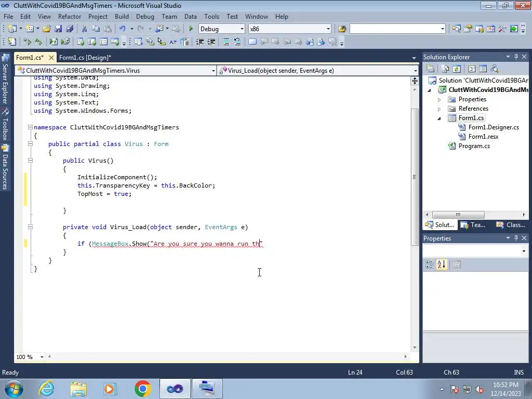The height and width of the screenshot is (399, 532).
Task: Switch to the Class View tab
Action: pyautogui.click(x=511, y=225)
